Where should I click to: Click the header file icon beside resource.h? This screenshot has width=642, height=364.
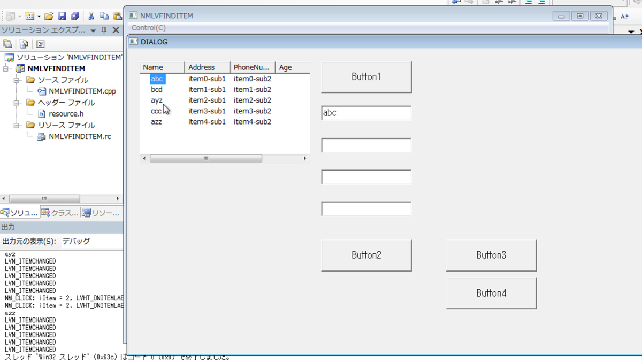[42, 114]
